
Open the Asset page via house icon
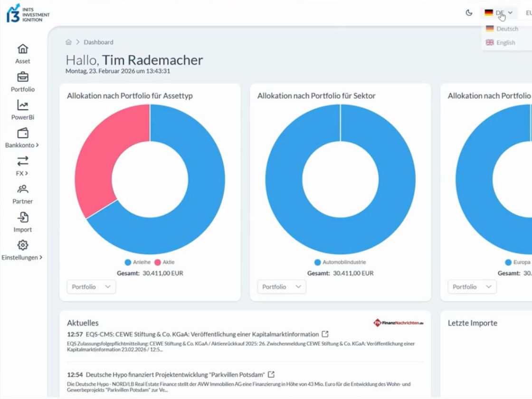[23, 49]
